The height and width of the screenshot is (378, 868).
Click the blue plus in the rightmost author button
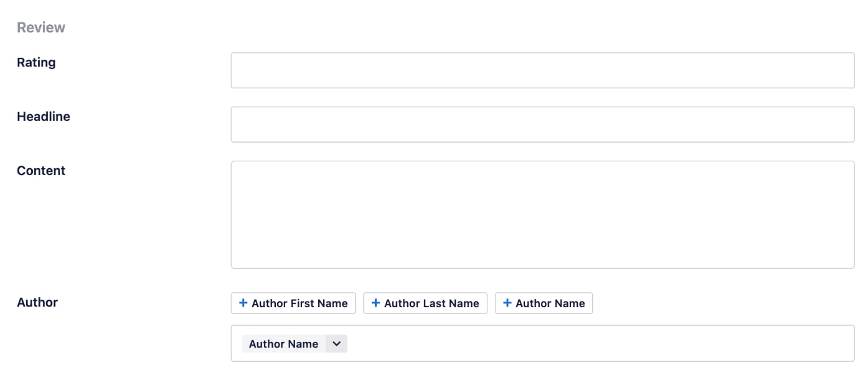pos(507,303)
